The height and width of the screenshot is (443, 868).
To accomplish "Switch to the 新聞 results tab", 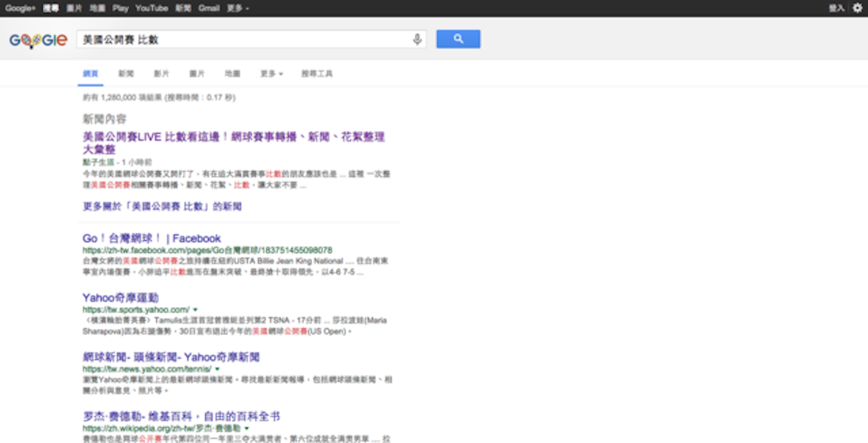I will click(x=126, y=74).
